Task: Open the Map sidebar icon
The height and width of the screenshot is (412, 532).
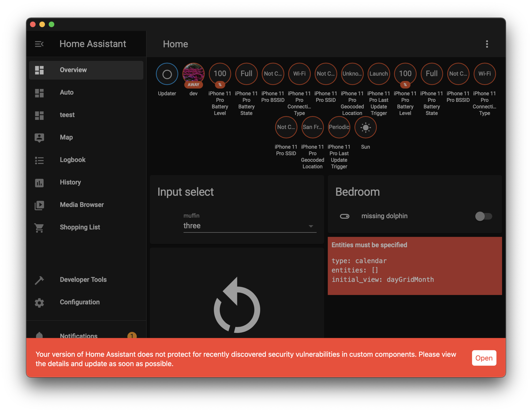Action: pyautogui.click(x=39, y=138)
